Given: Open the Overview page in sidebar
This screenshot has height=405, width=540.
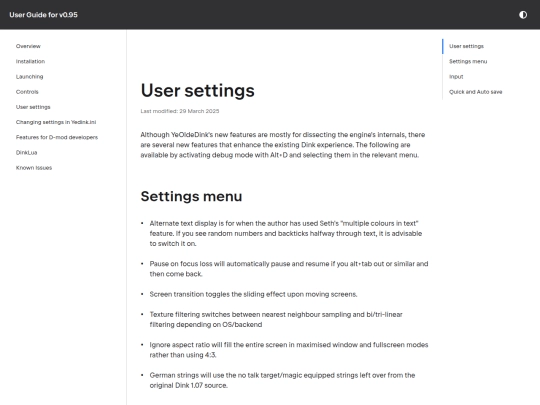Looking at the screenshot, I should (28, 46).
